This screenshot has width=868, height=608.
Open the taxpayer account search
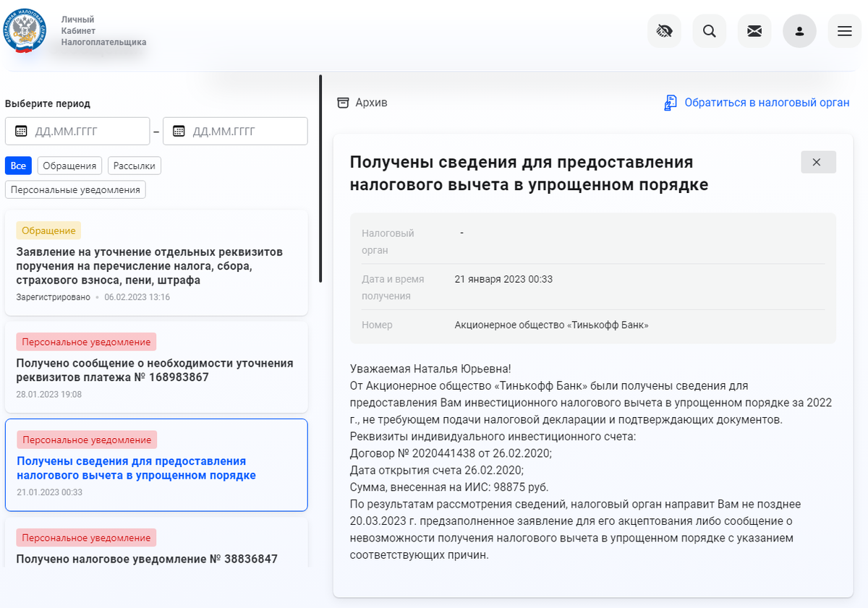pyautogui.click(x=709, y=30)
